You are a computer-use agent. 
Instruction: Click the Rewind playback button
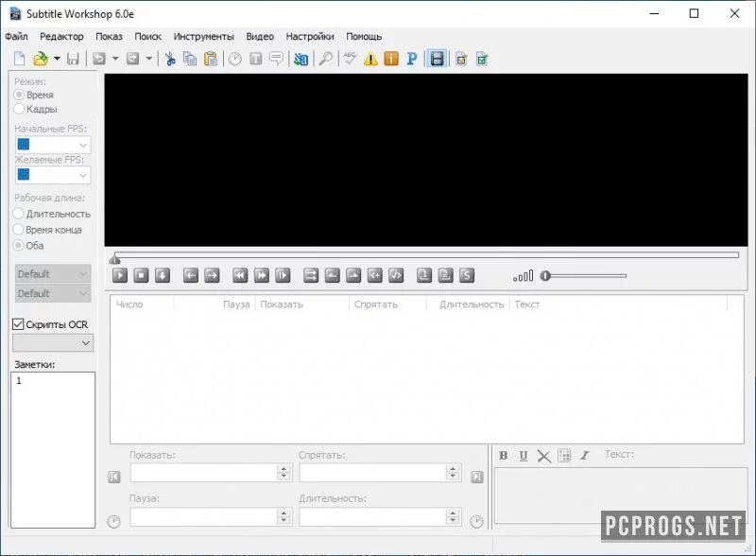240,275
